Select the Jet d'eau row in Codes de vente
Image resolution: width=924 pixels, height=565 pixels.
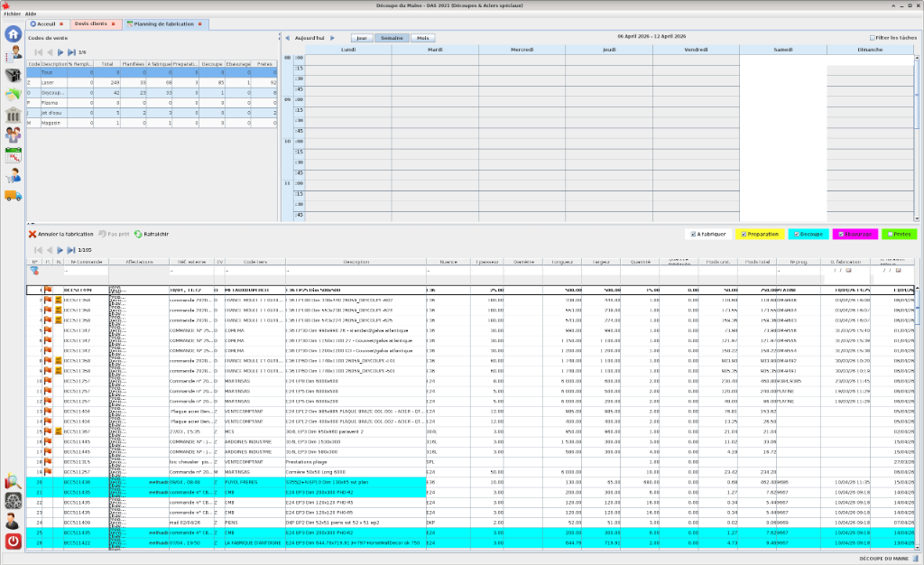click(152, 113)
